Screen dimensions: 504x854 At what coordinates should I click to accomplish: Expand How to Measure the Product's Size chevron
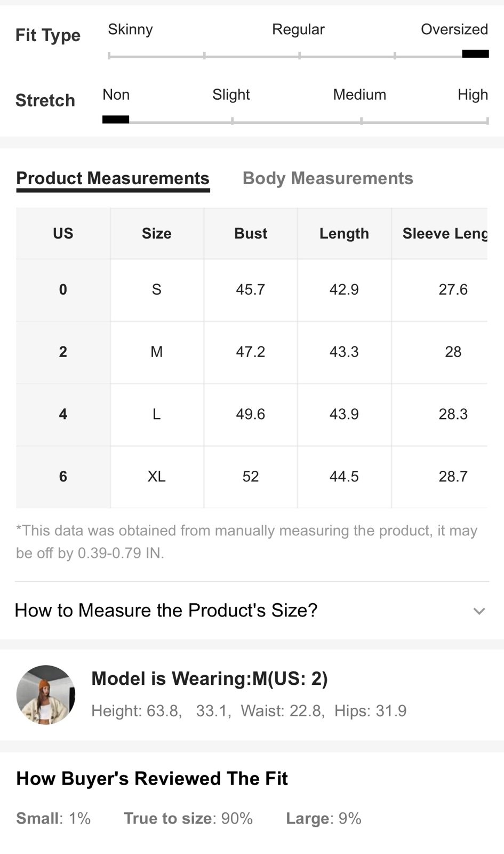point(479,611)
